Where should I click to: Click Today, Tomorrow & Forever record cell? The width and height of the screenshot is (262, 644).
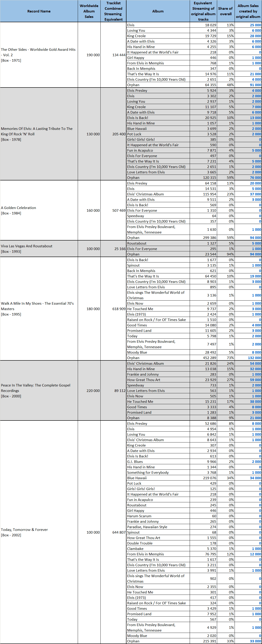39,532
